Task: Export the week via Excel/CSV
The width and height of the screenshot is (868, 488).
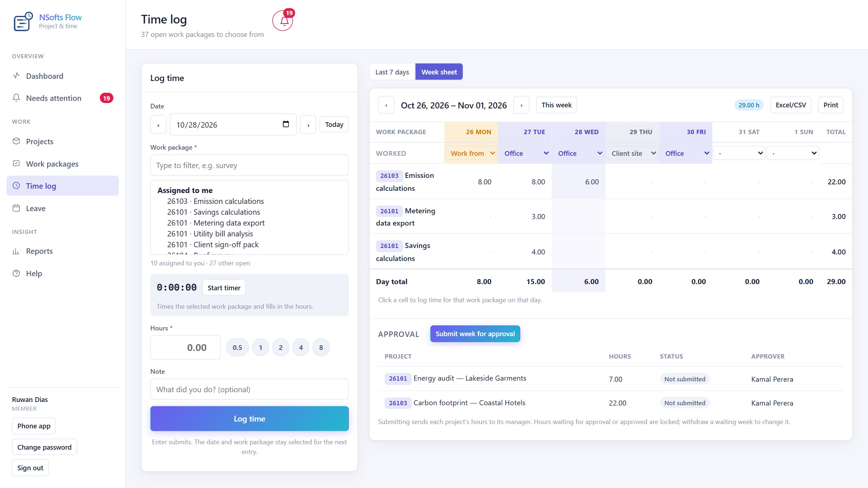Action: (x=791, y=105)
